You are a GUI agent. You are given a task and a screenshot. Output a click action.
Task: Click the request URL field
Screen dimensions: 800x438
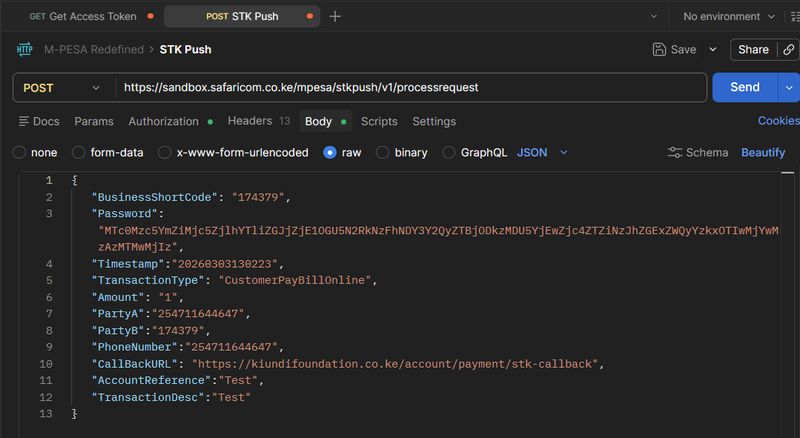point(411,87)
